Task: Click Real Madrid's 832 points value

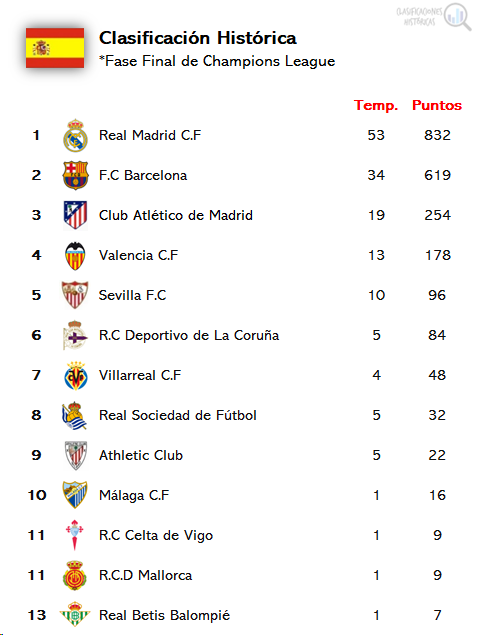Action: tap(437, 135)
